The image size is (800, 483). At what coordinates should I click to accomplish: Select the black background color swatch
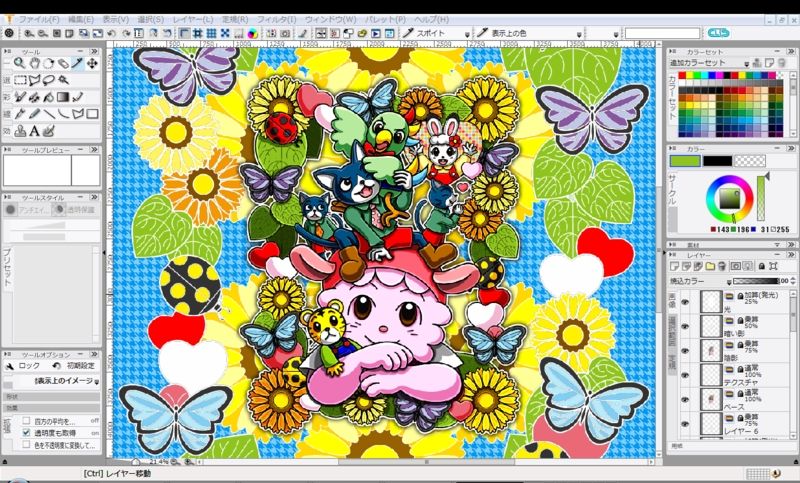coord(717,161)
